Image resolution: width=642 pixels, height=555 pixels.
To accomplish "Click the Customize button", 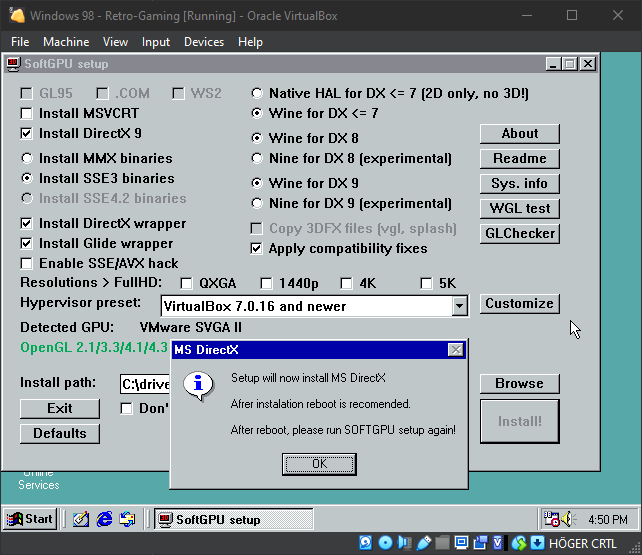I will click(520, 304).
